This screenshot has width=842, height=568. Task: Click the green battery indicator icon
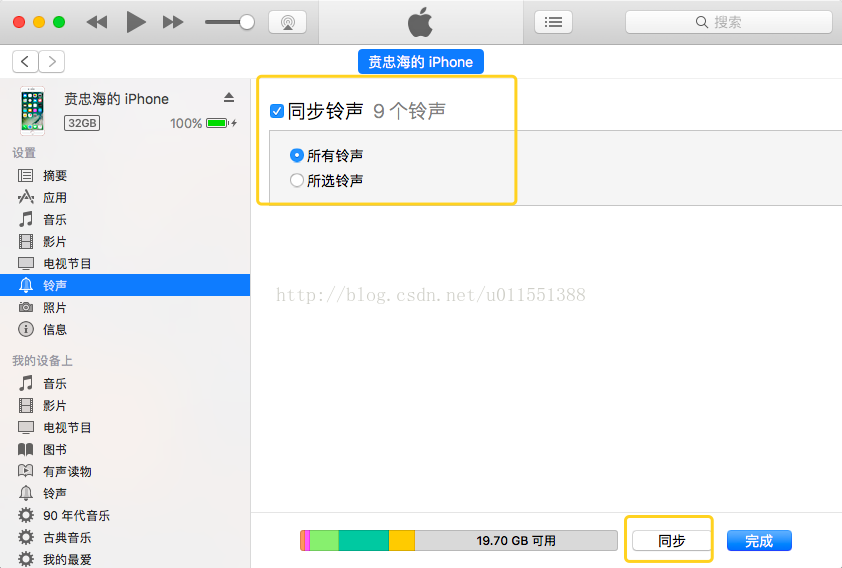[x=217, y=123]
